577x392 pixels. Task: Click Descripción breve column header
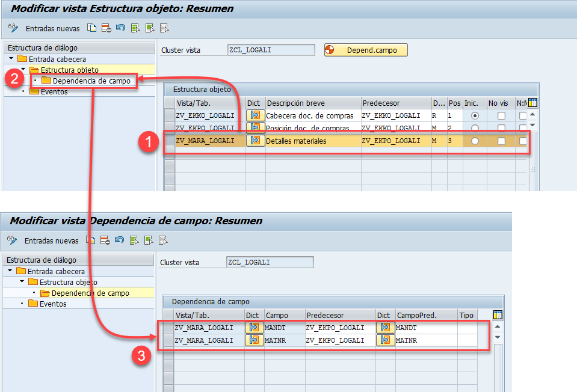313,103
